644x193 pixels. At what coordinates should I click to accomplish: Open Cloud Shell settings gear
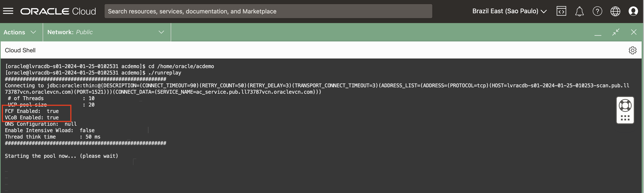click(632, 50)
